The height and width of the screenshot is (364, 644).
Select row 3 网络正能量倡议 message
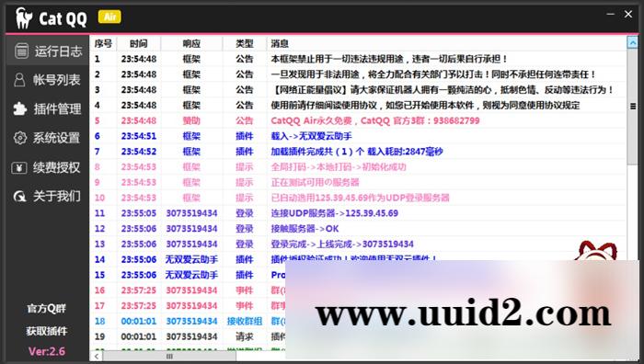(x=443, y=89)
